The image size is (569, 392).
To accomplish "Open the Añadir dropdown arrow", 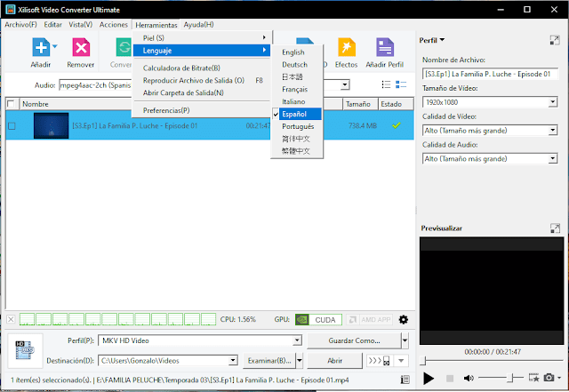I will (55, 46).
